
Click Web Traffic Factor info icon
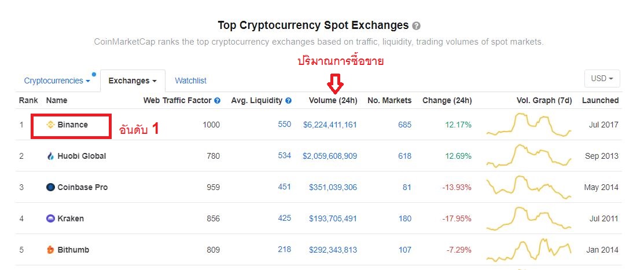218,101
